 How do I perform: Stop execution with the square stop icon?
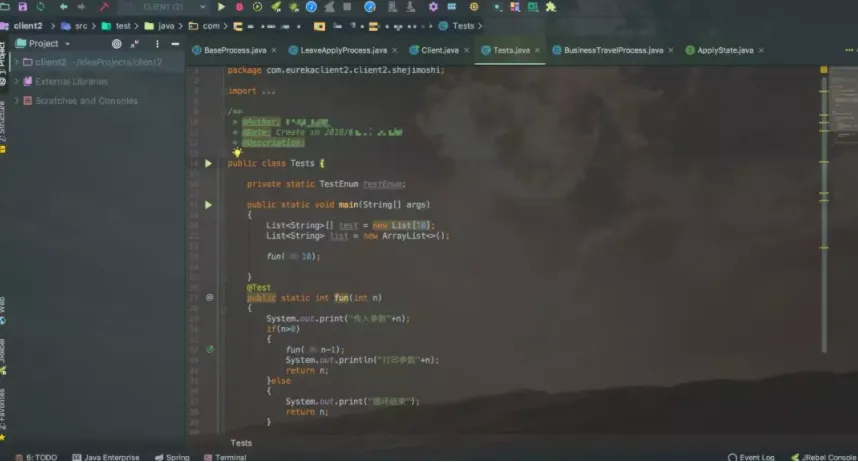(347, 7)
